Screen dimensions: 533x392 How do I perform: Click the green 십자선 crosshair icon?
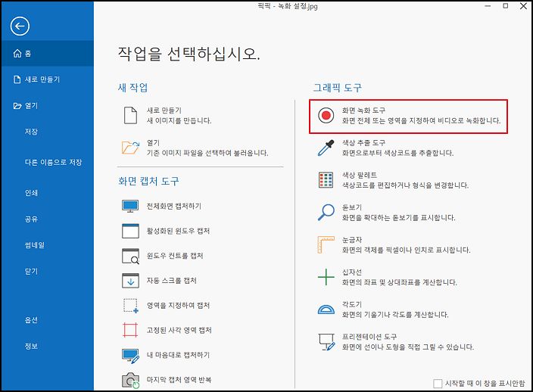(326, 277)
